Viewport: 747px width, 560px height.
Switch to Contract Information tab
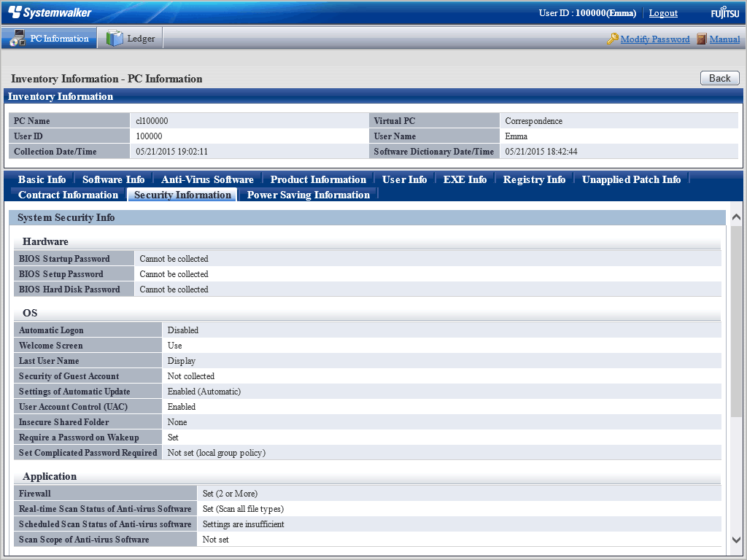click(x=68, y=195)
